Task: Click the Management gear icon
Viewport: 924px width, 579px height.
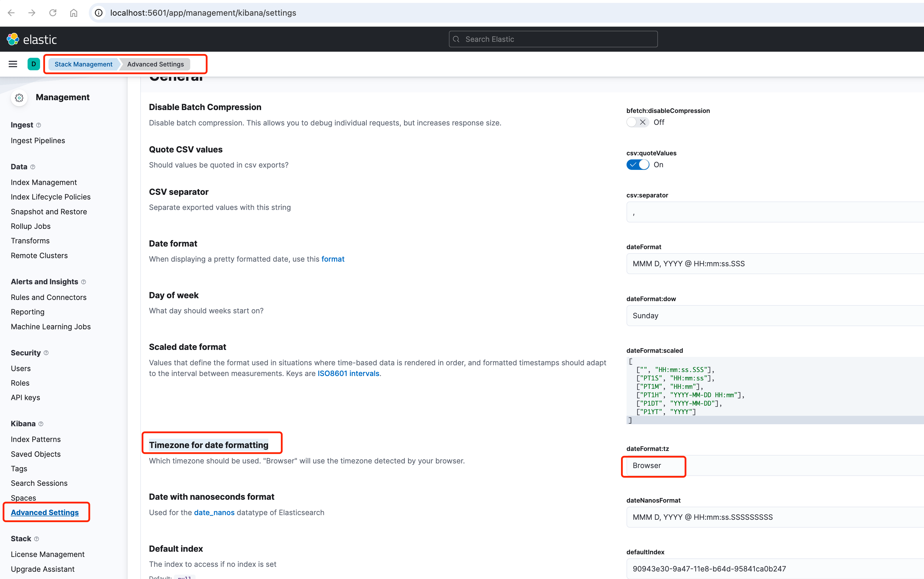Action: point(19,98)
